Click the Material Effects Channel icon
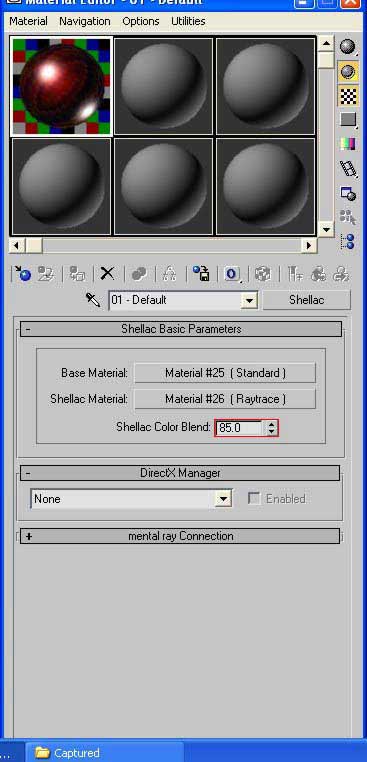 [232, 274]
